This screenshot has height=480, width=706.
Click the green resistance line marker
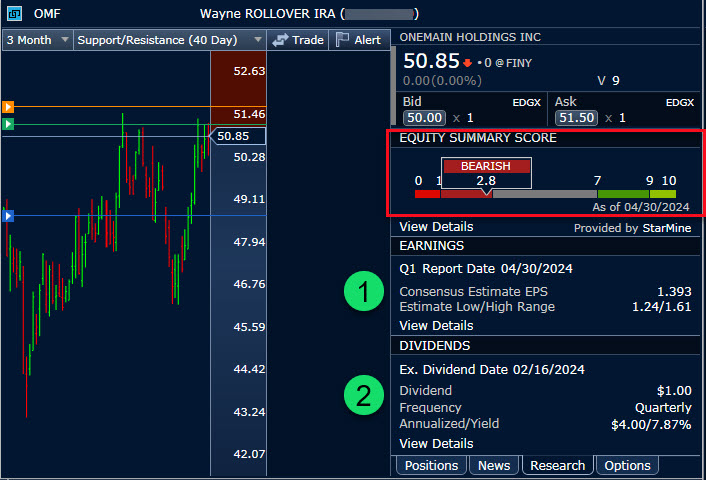point(8,124)
